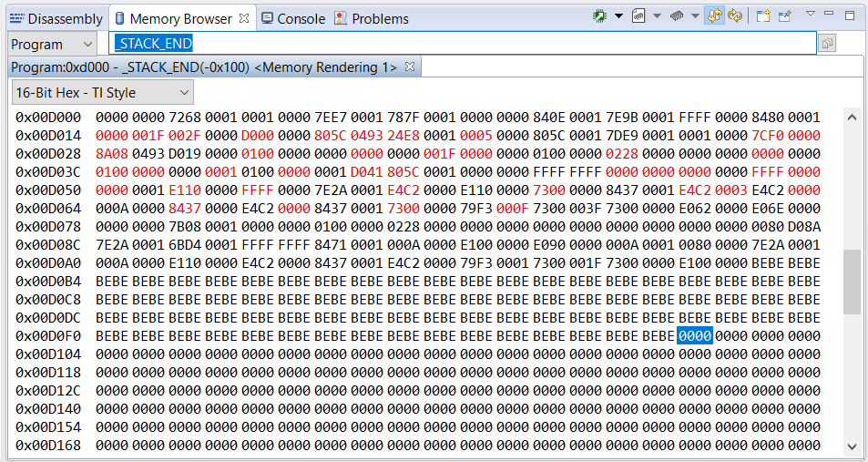Select red memory cell 8A08
868x462 pixels.
(x=112, y=154)
